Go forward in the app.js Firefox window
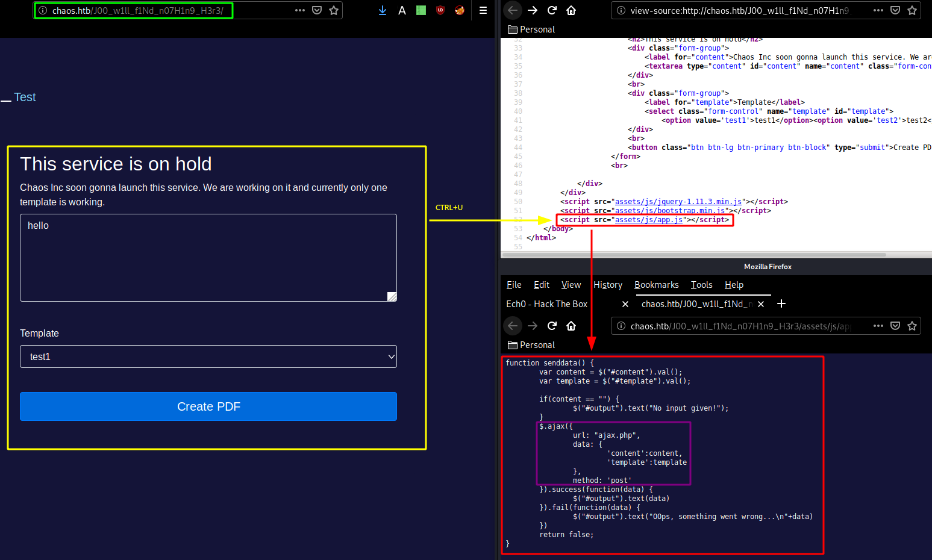This screenshot has width=932, height=560. 533,326
